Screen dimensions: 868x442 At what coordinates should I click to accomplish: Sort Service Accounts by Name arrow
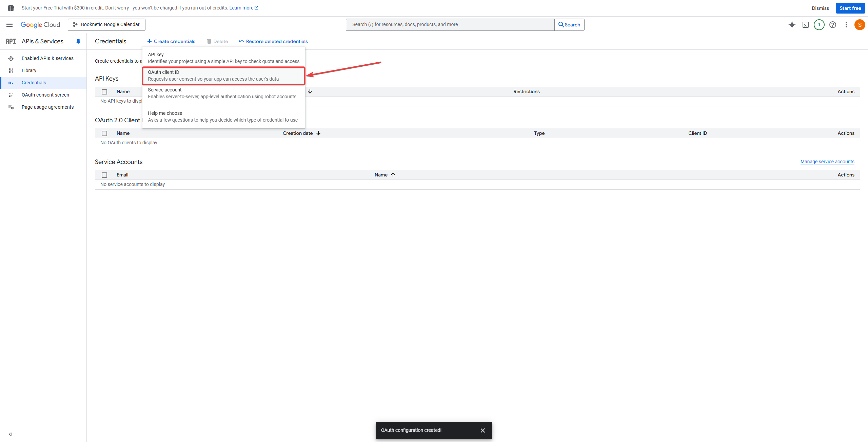[x=393, y=175]
